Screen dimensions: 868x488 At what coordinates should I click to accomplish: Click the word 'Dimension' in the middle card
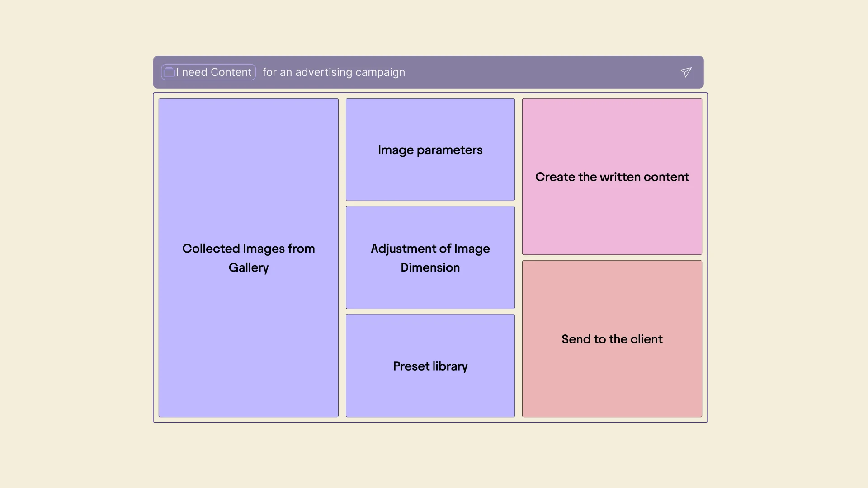point(430,267)
